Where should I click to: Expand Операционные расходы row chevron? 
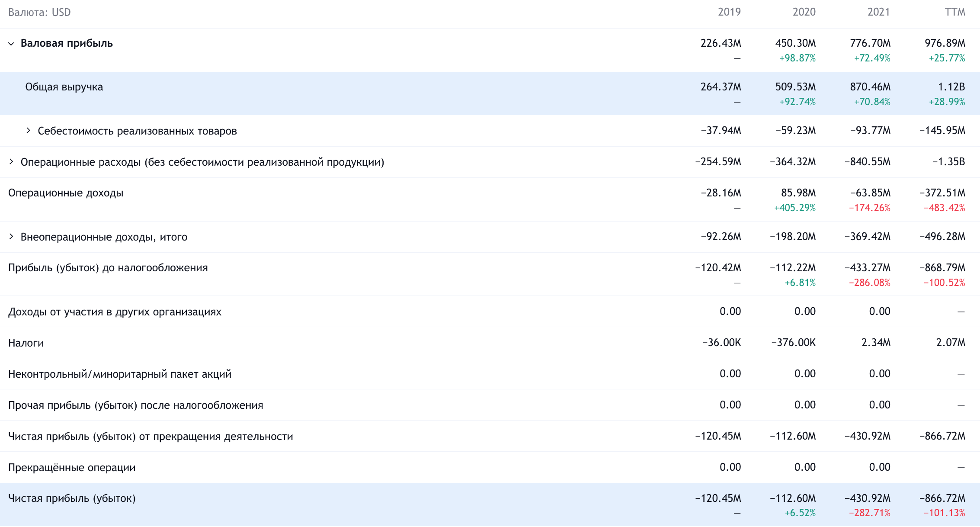11,162
